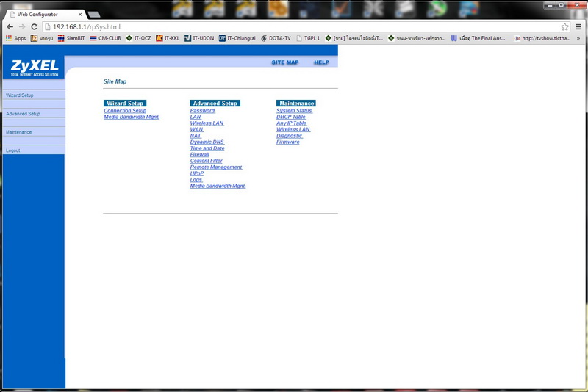Open the Diagnostic link
This screenshot has height=392, width=588.
(290, 136)
